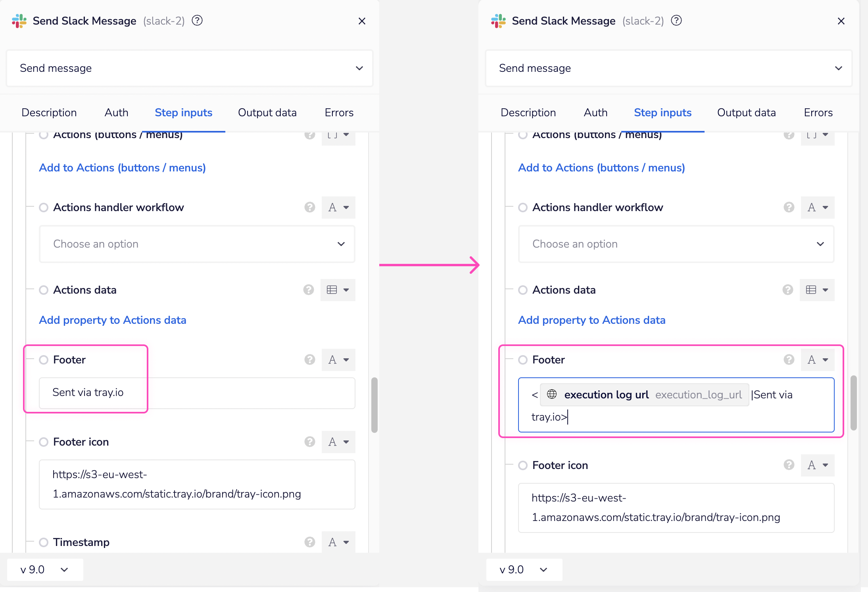The width and height of the screenshot is (868, 592).
Task: Click the help icon beside the Footer field
Action: pyautogui.click(x=309, y=360)
